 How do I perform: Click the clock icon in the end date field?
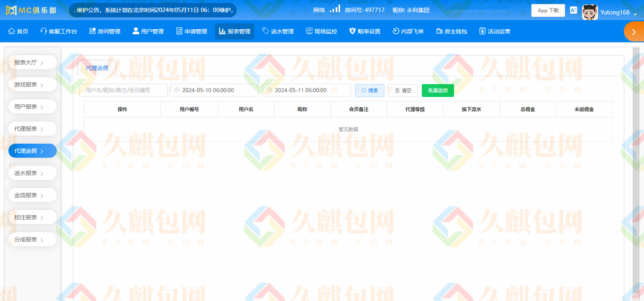[x=269, y=90]
